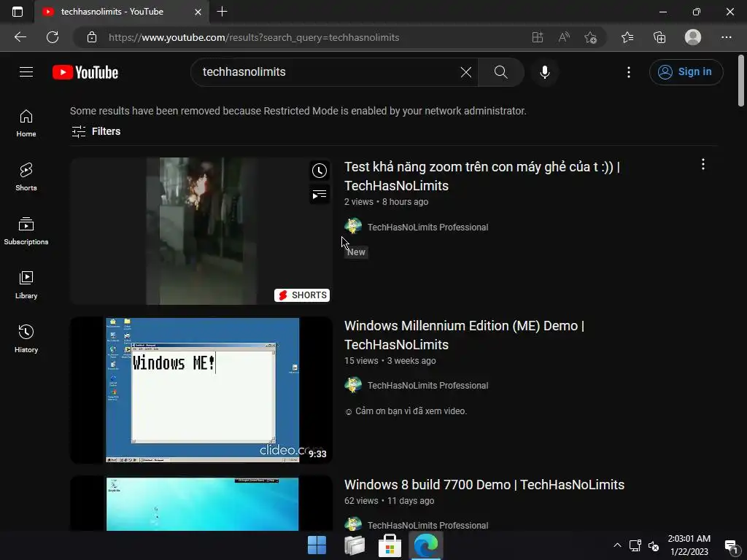Add zoom test short to queue

click(x=320, y=194)
